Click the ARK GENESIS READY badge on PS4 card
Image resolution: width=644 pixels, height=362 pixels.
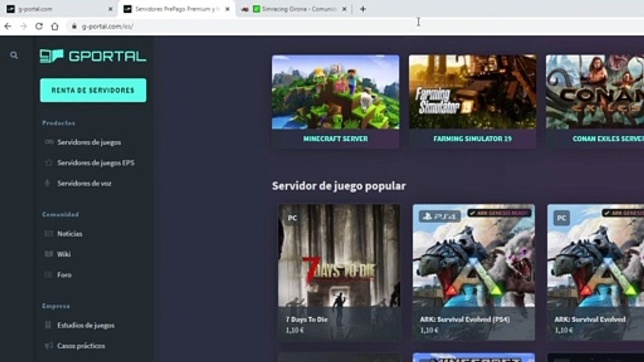[499, 213]
